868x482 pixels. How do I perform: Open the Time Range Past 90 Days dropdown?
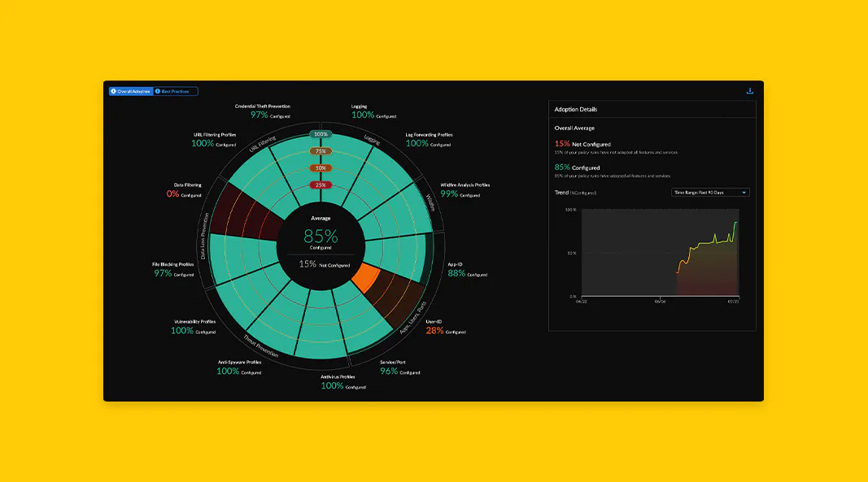pos(710,193)
